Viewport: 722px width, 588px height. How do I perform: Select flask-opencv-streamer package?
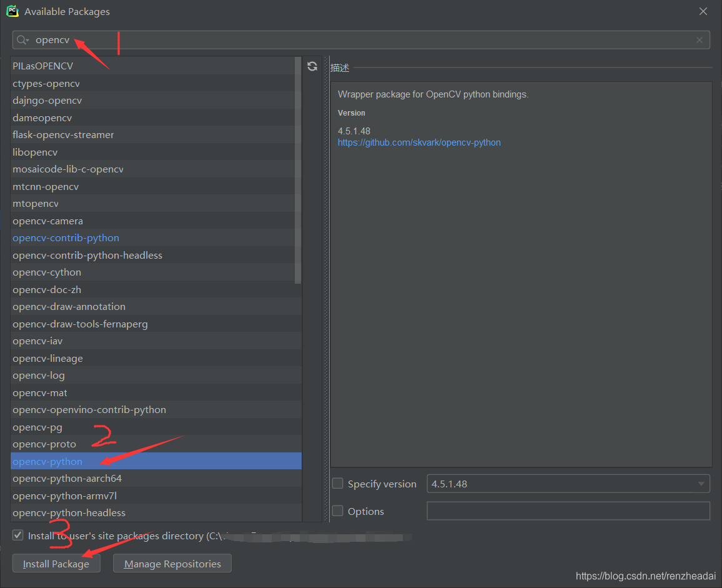coord(156,135)
